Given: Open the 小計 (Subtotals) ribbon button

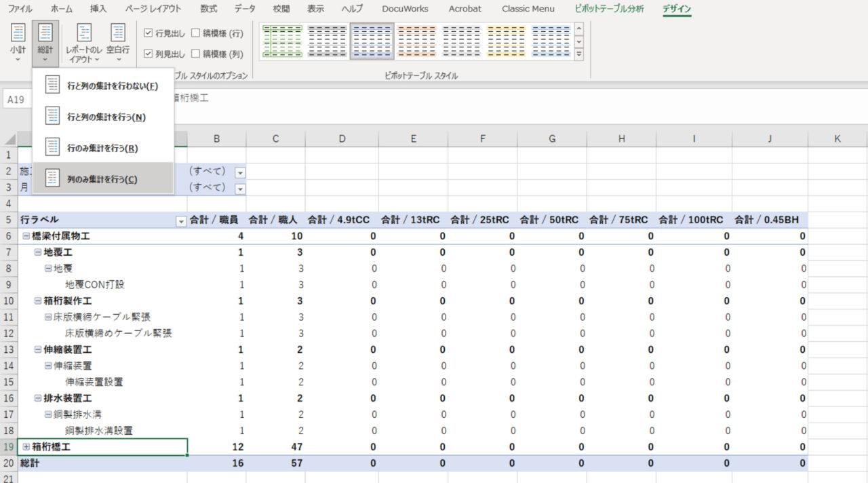Looking at the screenshot, I should pyautogui.click(x=18, y=42).
